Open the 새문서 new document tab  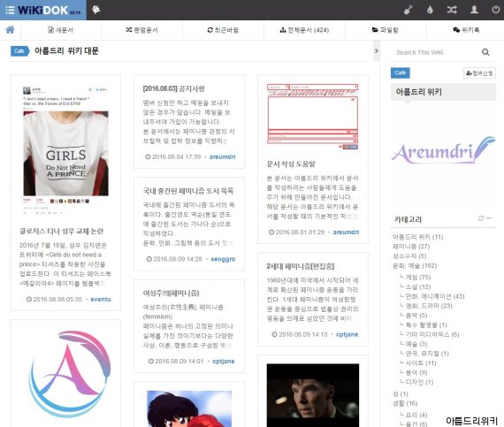(61, 30)
